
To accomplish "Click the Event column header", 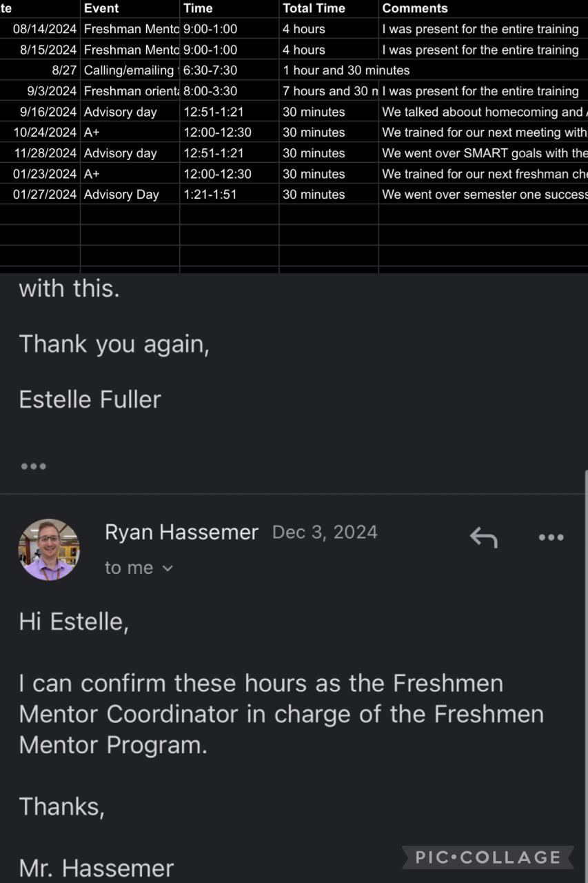I will tap(101, 8).
